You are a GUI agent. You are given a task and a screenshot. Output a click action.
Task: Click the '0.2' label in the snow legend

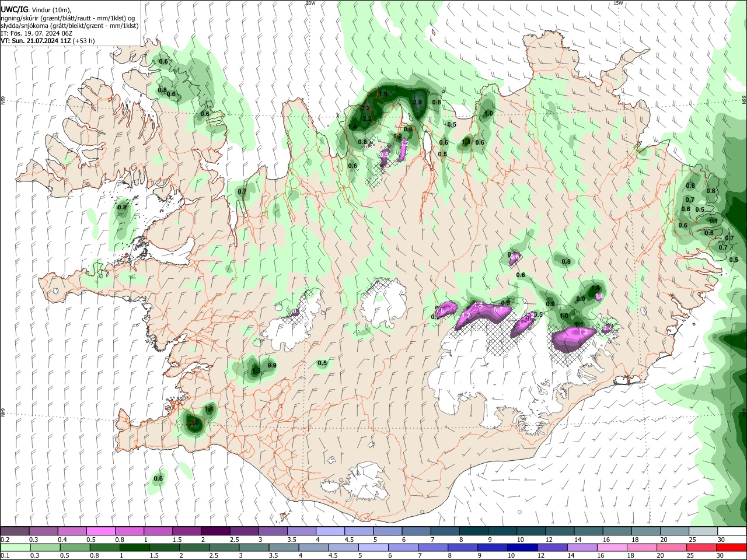pyautogui.click(x=5, y=540)
